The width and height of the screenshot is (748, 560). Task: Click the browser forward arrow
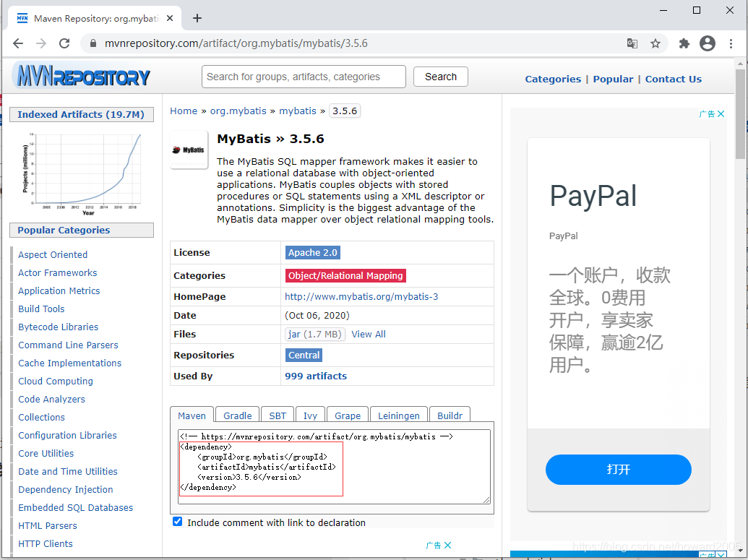click(41, 43)
